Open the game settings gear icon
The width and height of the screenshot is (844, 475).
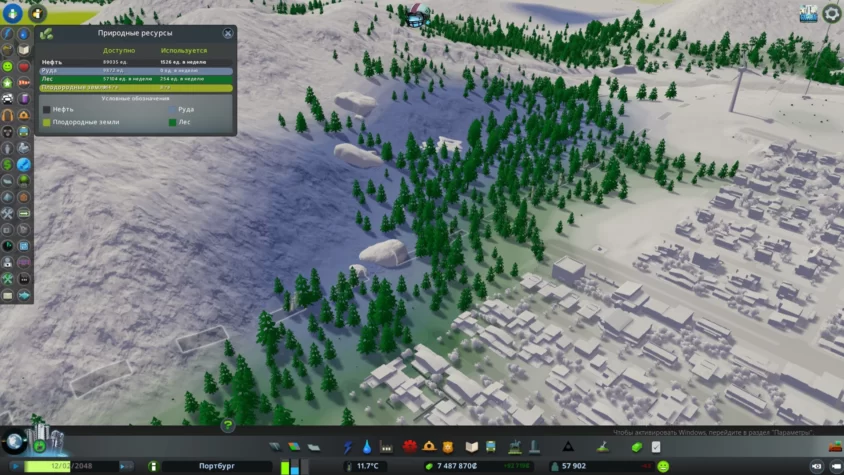coord(831,13)
